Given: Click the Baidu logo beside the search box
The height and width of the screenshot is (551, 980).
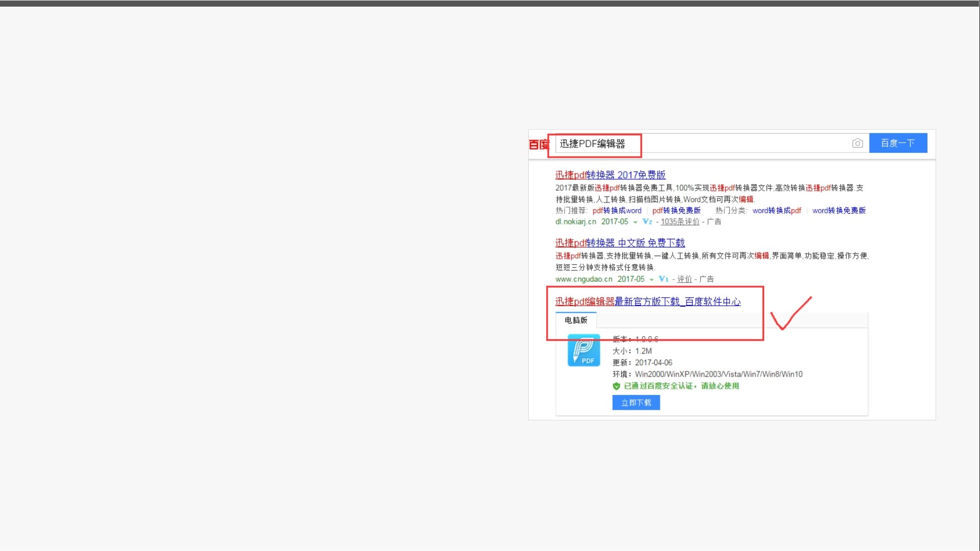Looking at the screenshot, I should pos(538,144).
